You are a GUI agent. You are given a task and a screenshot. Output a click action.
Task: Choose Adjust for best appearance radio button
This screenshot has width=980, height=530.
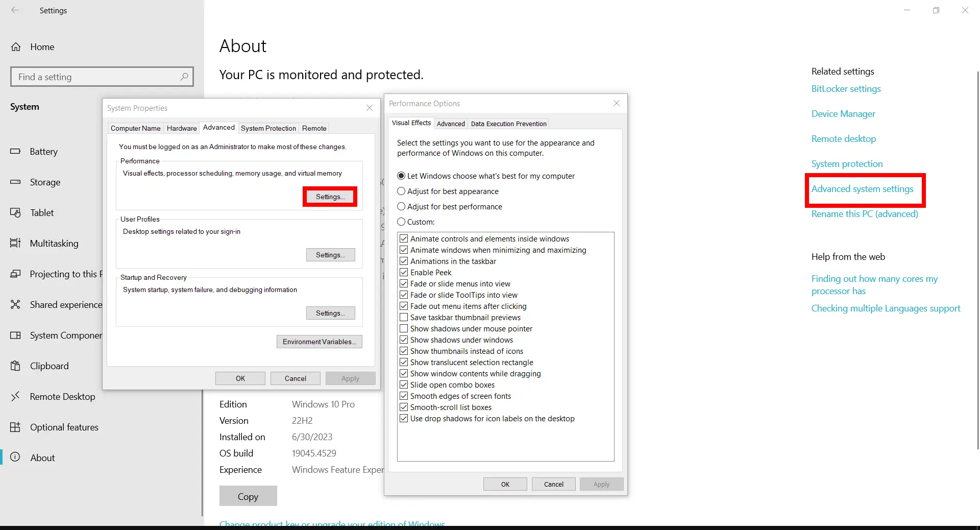(401, 191)
